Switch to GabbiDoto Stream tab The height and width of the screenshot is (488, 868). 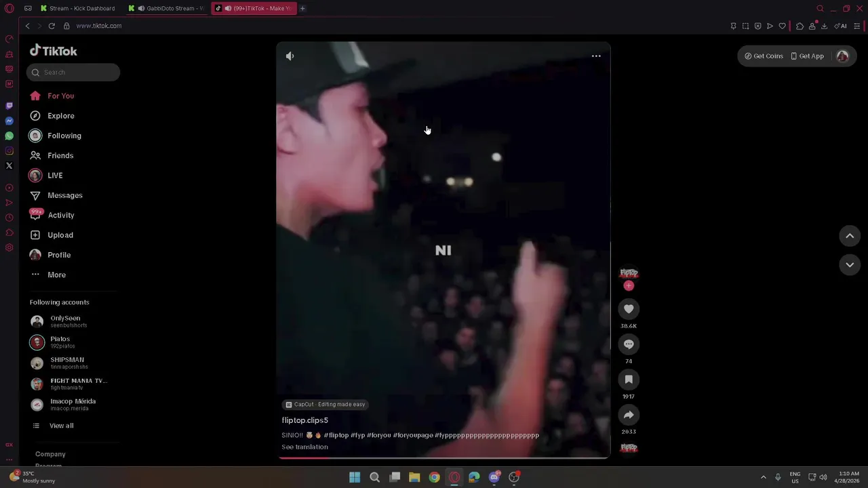(x=166, y=8)
